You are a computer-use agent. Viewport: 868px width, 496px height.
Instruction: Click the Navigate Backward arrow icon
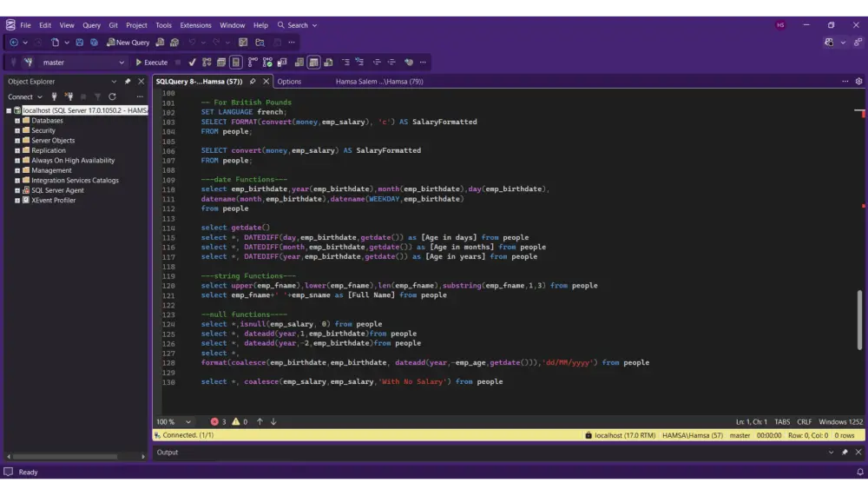[14, 42]
